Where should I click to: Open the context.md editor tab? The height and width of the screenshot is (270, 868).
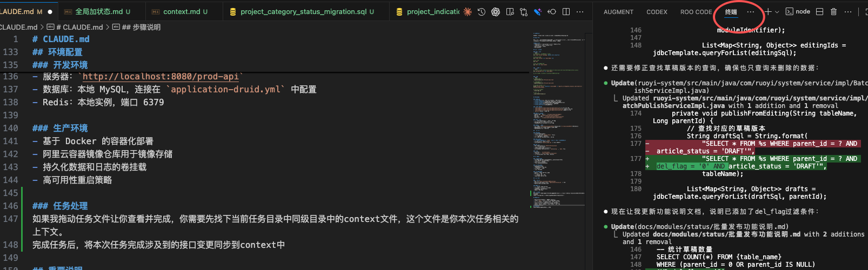pos(182,11)
